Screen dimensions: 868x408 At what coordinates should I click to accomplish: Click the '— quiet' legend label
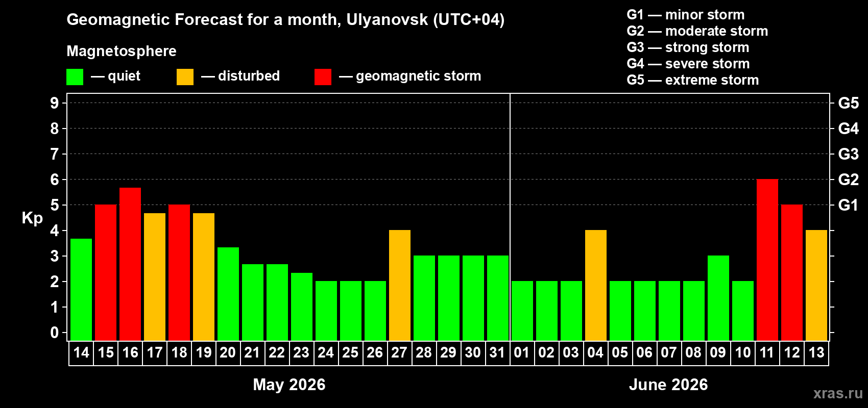click(116, 76)
